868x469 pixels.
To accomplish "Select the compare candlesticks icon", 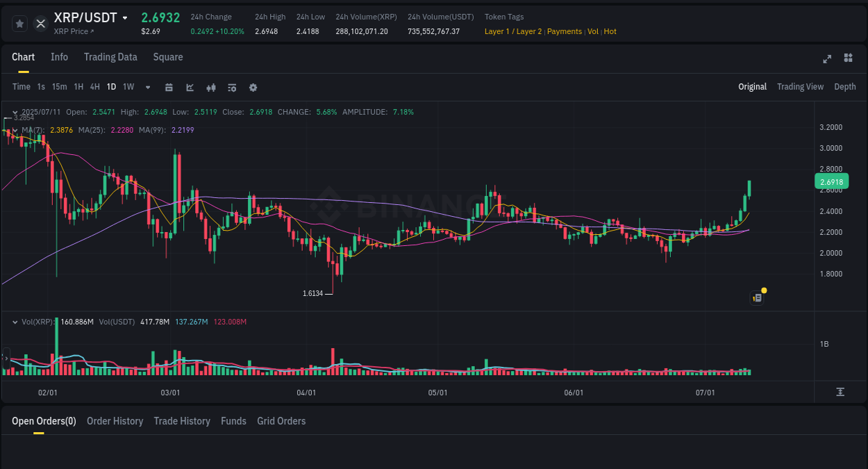I will point(210,87).
